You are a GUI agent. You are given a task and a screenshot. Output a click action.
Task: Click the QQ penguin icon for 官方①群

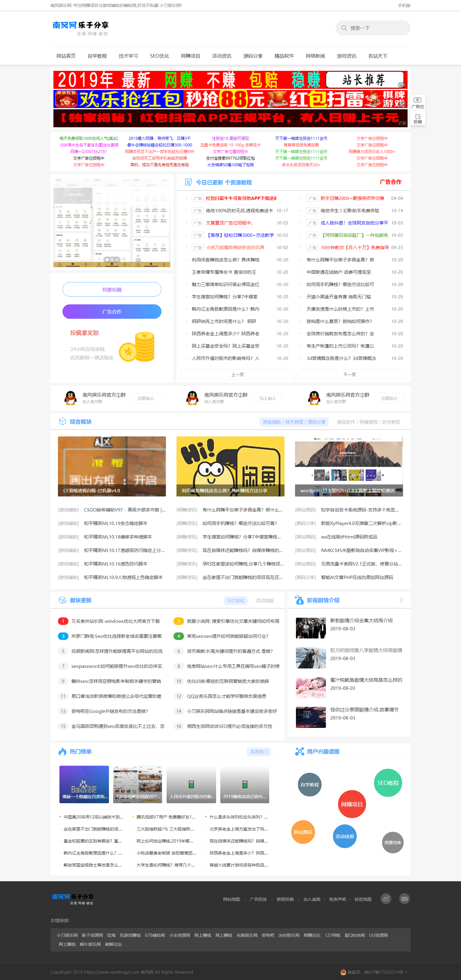(70, 398)
